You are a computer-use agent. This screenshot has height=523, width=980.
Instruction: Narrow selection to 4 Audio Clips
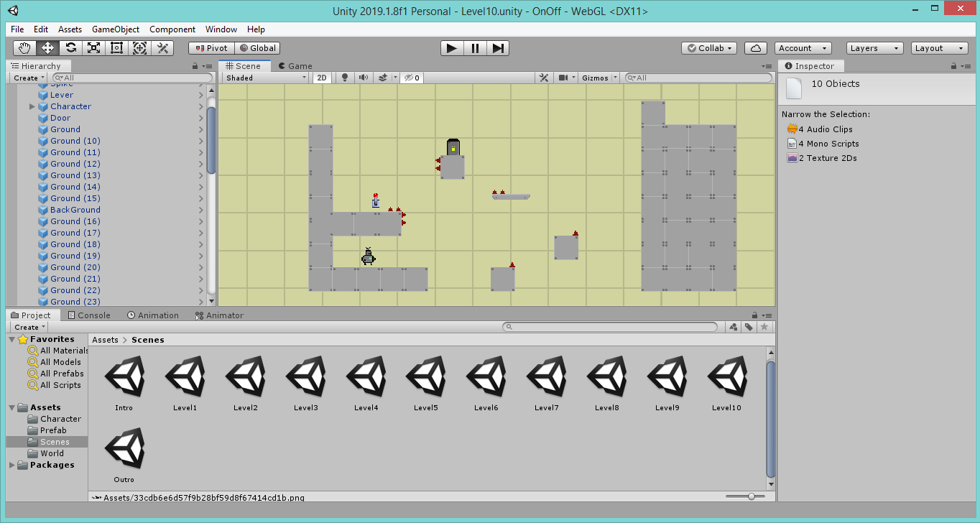(820, 129)
